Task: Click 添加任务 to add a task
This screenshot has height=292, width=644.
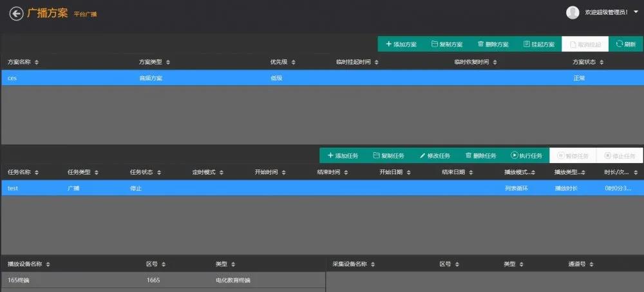Action: (343, 156)
